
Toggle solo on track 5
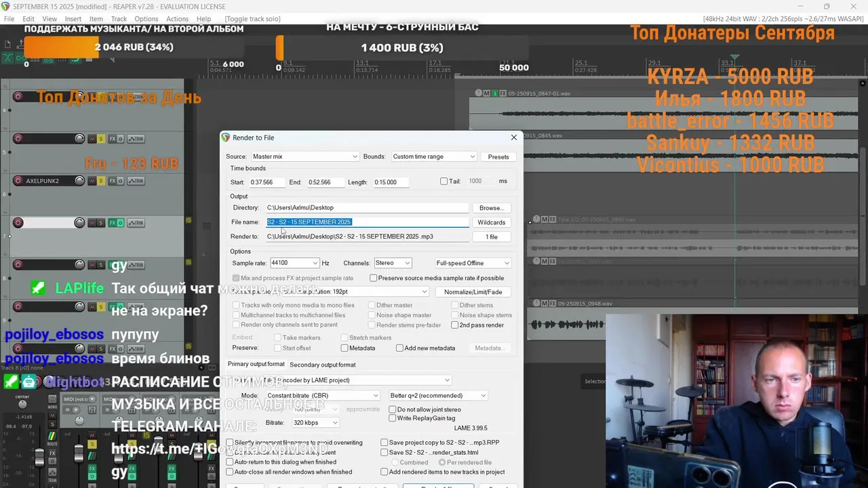101,139
